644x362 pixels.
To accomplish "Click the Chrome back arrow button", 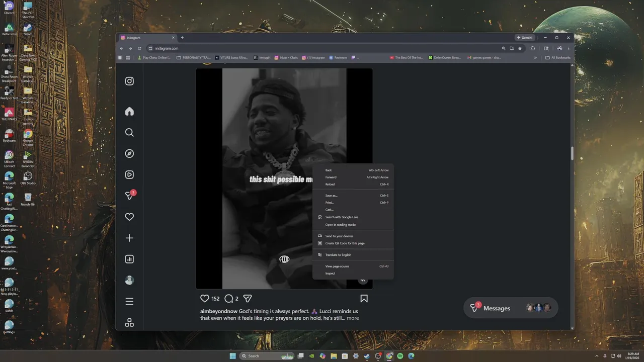I will (121, 48).
